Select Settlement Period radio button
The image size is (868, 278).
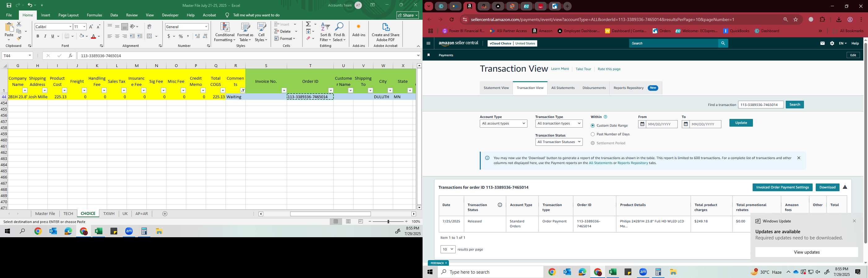click(593, 143)
